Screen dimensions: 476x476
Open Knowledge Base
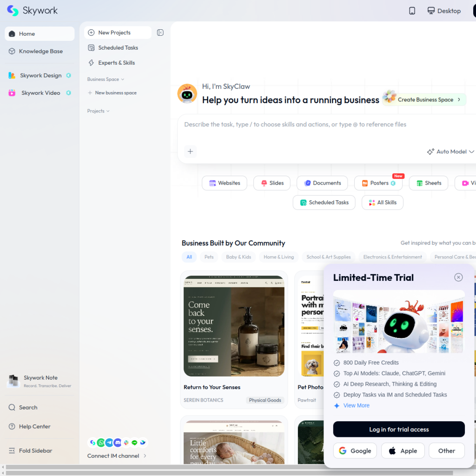coord(40,51)
